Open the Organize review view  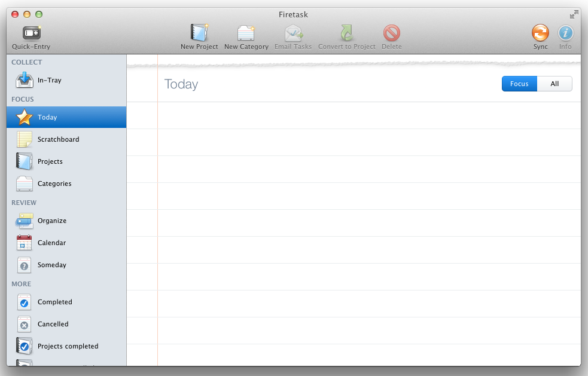pos(51,221)
